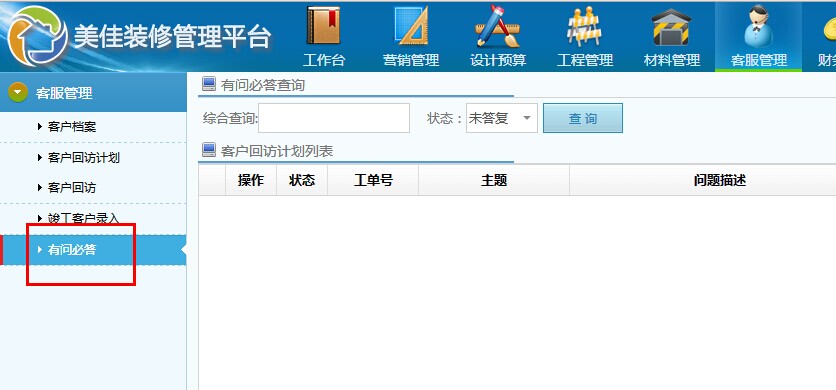Click the 问题描述 column header
This screenshot has height=390, width=836.
pos(719,180)
